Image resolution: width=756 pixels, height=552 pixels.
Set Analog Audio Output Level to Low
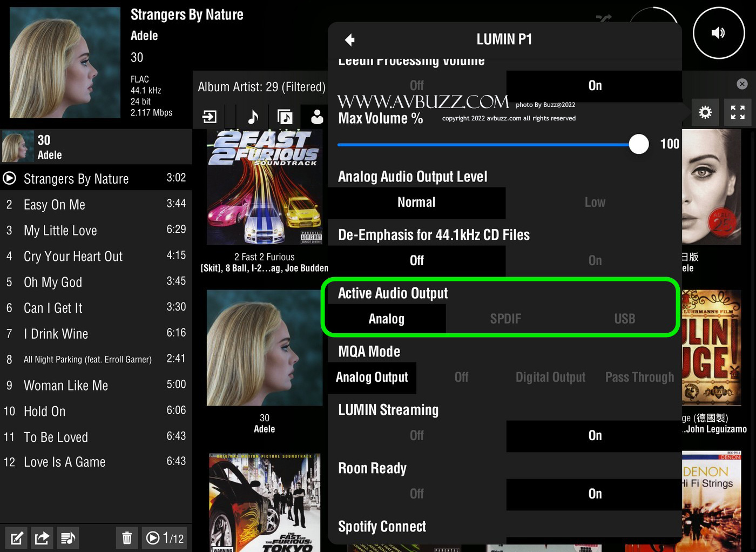point(595,203)
